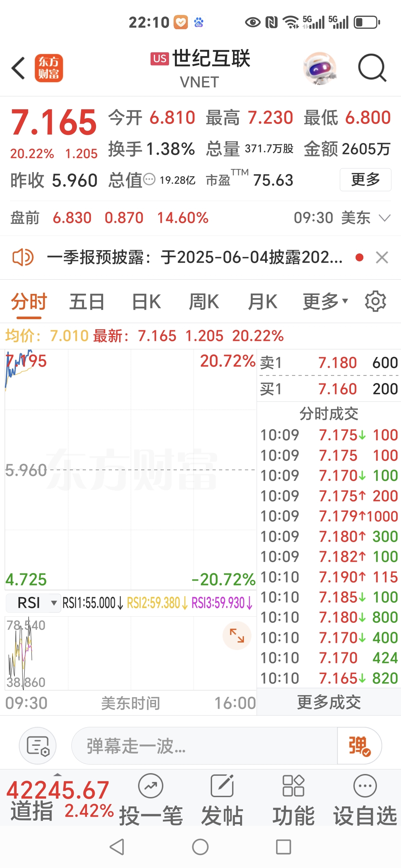Tap the intraday price chart area

[x=130, y=469]
